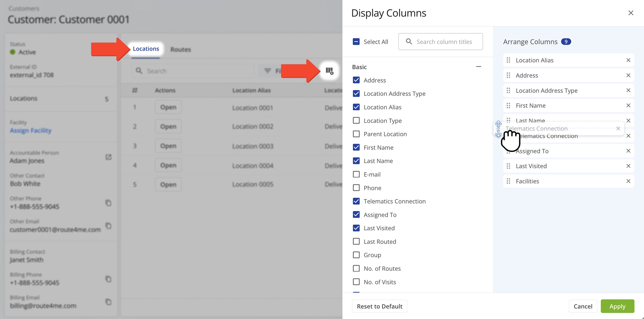The height and width of the screenshot is (319, 644).
Task: Collapse the Basic section
Action: click(478, 66)
